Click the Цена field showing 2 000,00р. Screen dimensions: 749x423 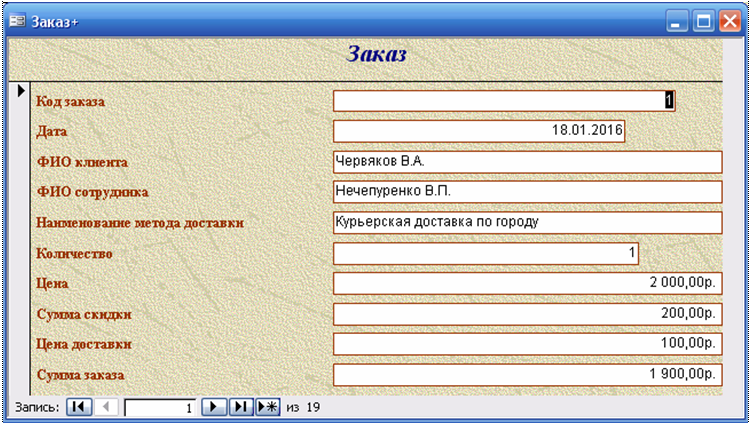(526, 284)
